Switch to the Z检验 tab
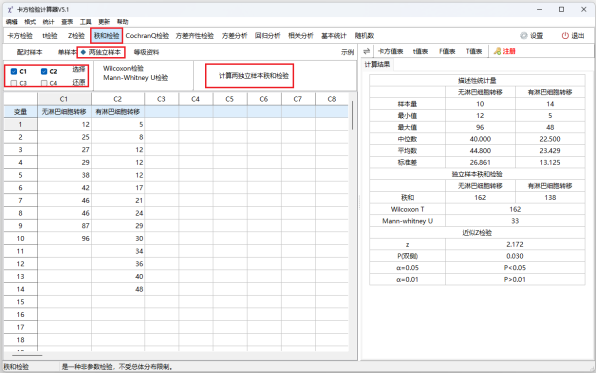 (76, 36)
